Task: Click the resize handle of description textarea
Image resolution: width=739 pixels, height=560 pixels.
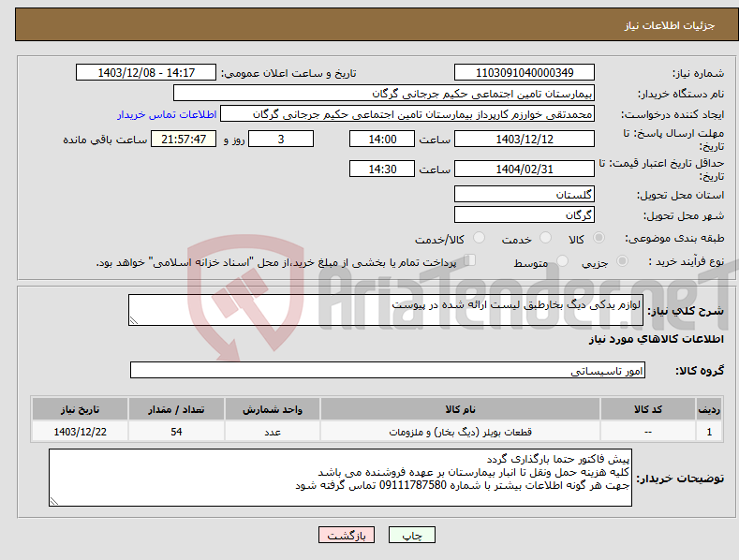Action: coord(134,320)
